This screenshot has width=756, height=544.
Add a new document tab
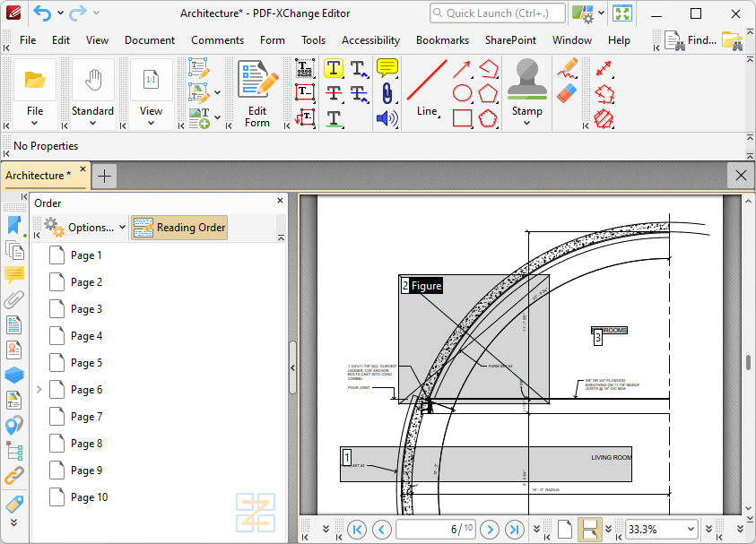click(x=104, y=176)
